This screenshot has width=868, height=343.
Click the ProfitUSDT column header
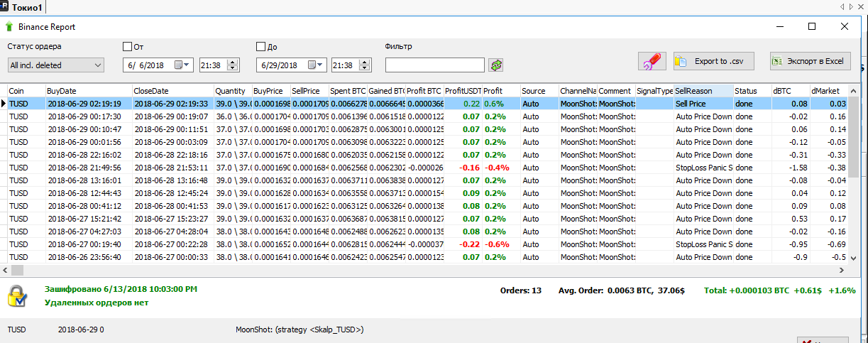click(x=462, y=91)
